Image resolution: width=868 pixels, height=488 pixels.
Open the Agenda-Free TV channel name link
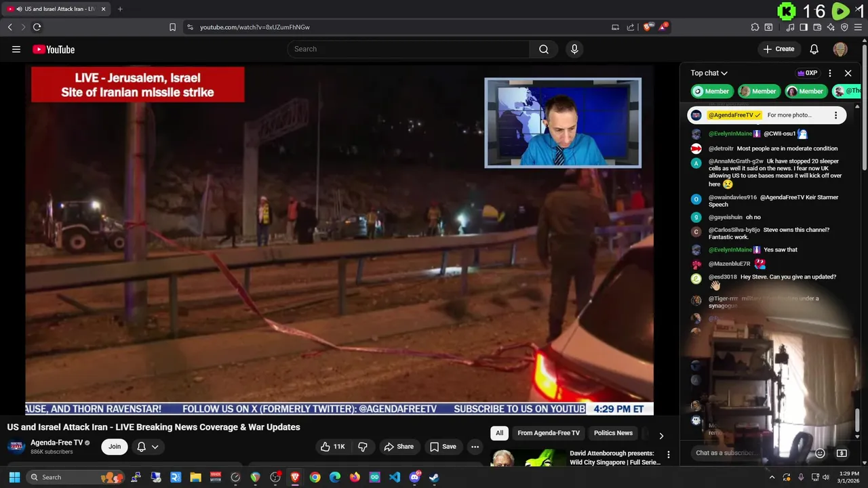56,443
